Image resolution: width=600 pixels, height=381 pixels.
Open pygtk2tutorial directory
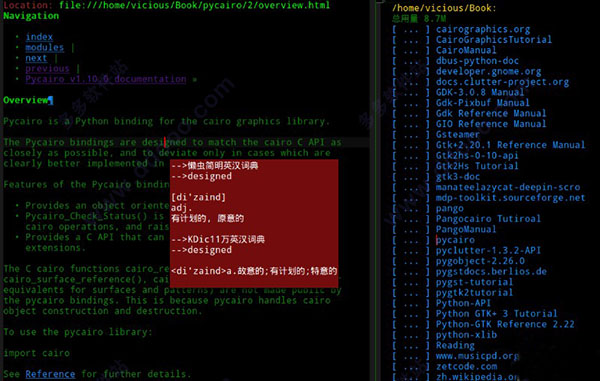tap(474, 293)
